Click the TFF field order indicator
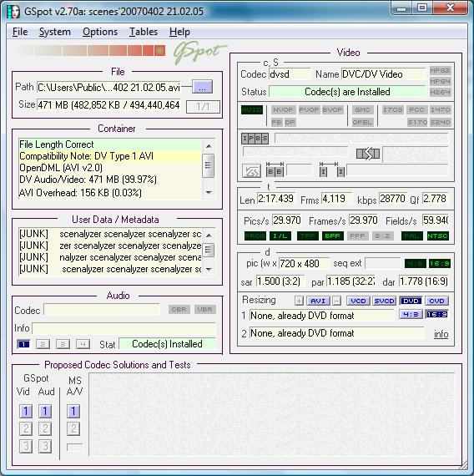The height and width of the screenshot is (476, 474). pos(308,235)
